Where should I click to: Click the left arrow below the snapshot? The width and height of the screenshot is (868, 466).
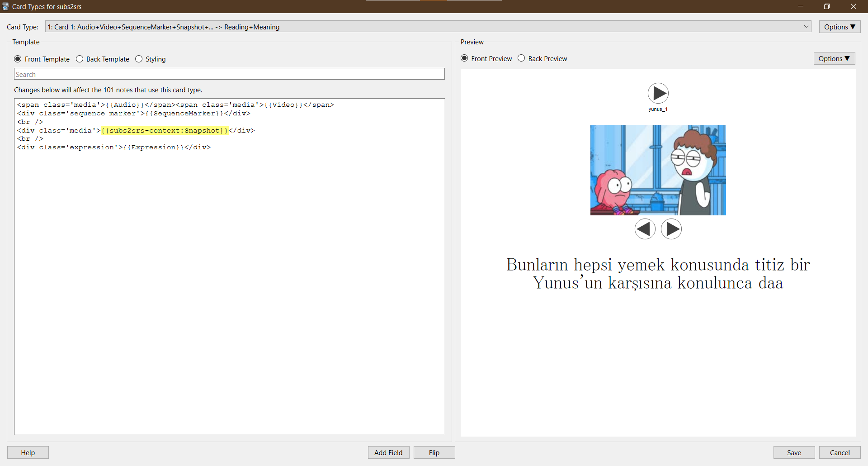pos(645,229)
